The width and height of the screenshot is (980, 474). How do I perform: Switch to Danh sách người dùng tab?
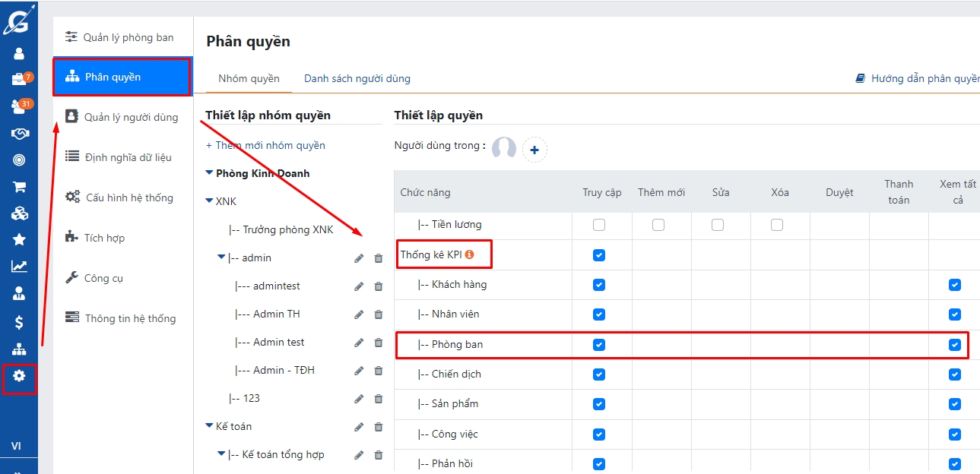tap(357, 78)
